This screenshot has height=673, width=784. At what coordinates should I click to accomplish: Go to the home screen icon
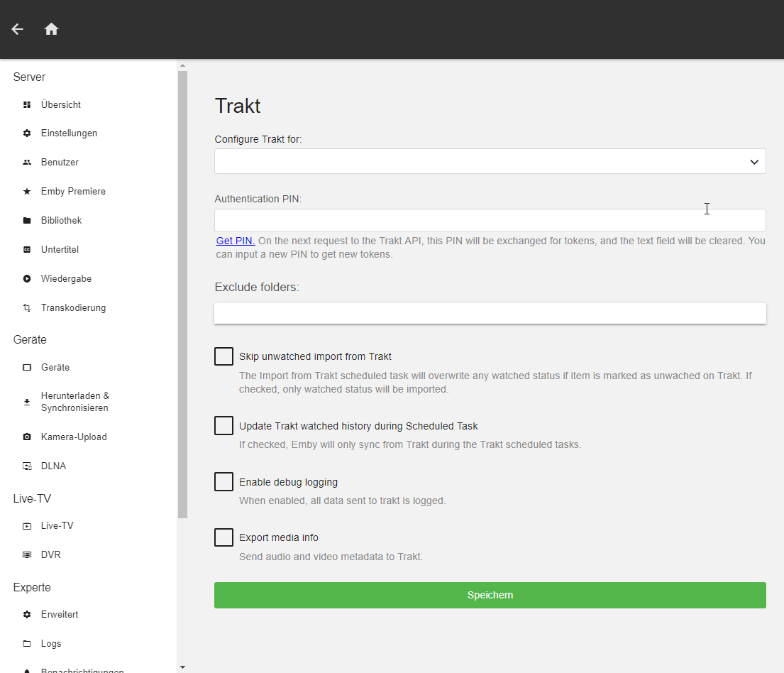click(51, 29)
